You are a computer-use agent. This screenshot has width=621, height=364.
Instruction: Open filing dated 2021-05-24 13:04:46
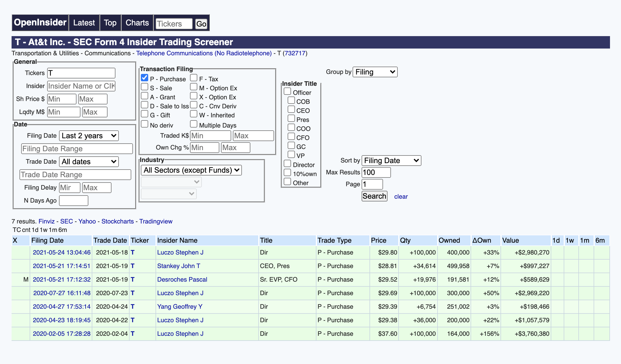(62, 253)
